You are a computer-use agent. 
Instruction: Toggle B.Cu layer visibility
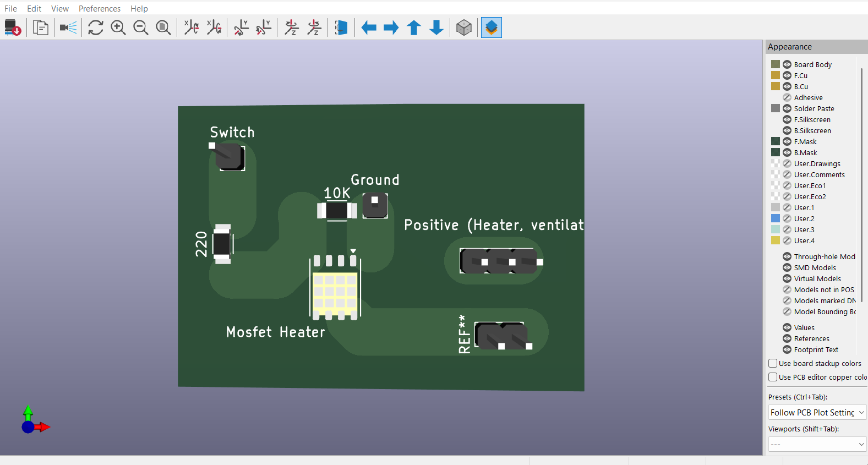coord(787,86)
